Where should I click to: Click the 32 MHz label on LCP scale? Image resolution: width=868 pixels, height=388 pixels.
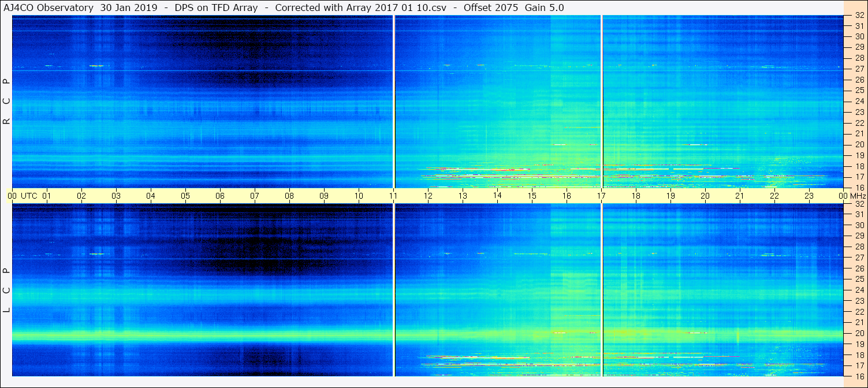coord(859,204)
